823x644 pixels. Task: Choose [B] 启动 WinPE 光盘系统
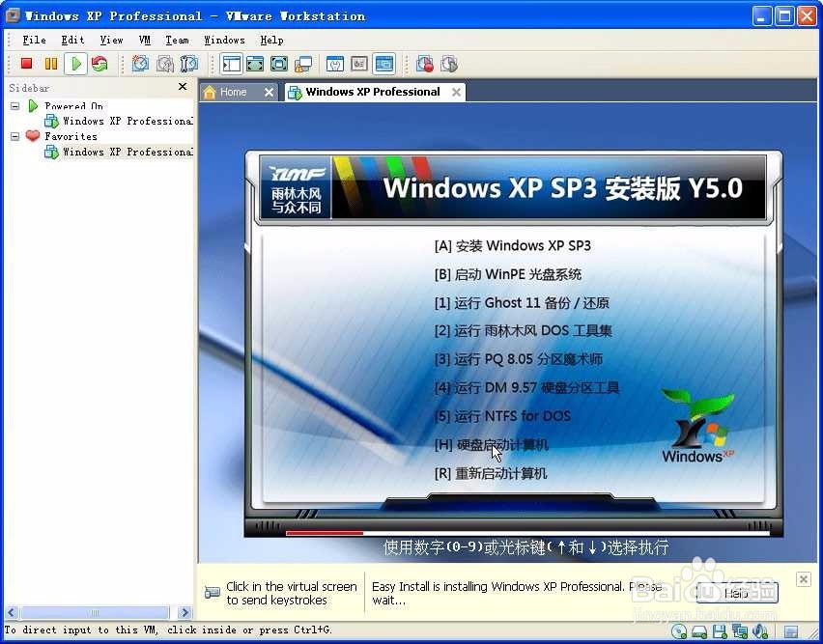[507, 274]
